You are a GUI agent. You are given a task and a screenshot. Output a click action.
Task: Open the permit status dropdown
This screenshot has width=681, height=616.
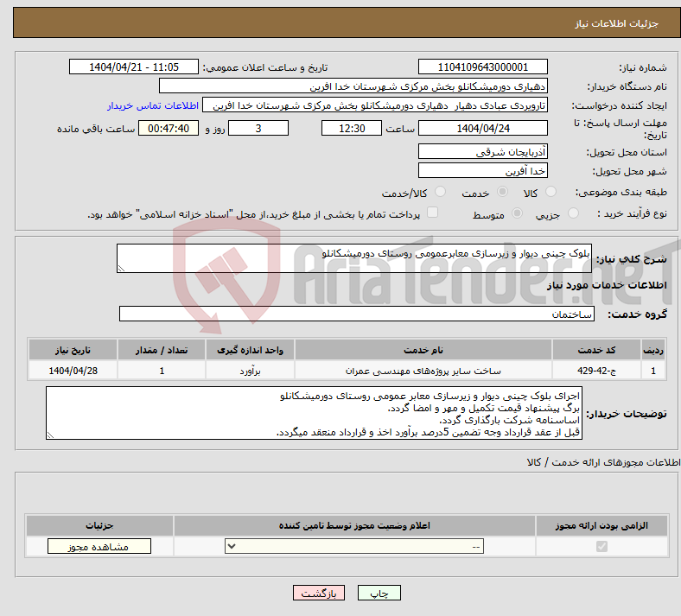click(x=354, y=546)
